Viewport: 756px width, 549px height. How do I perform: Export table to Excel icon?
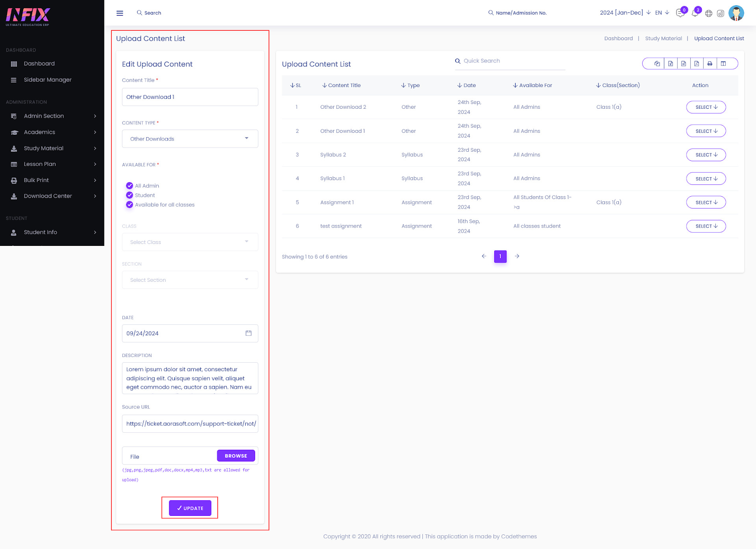[x=670, y=63]
